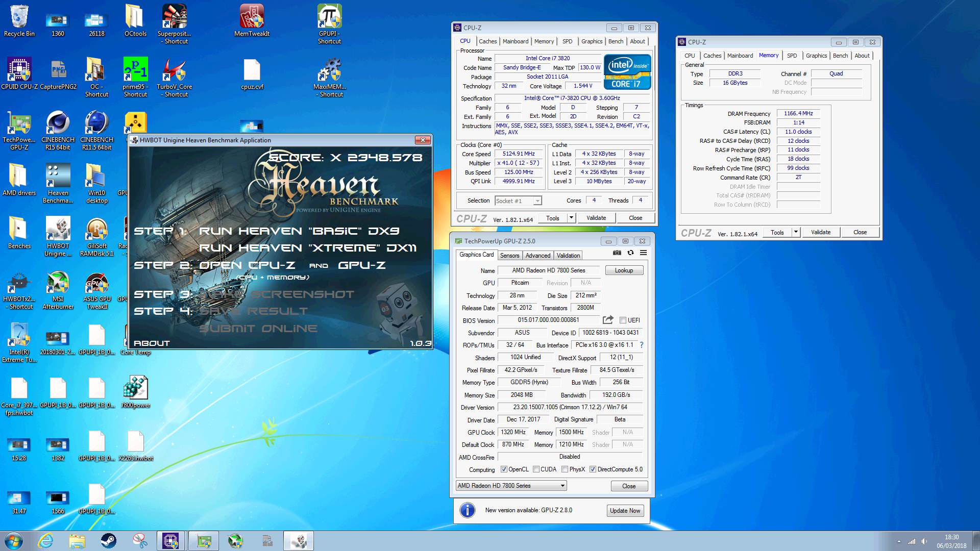The width and height of the screenshot is (980, 551).
Task: Click Close button in GPU-Z
Action: click(x=629, y=486)
